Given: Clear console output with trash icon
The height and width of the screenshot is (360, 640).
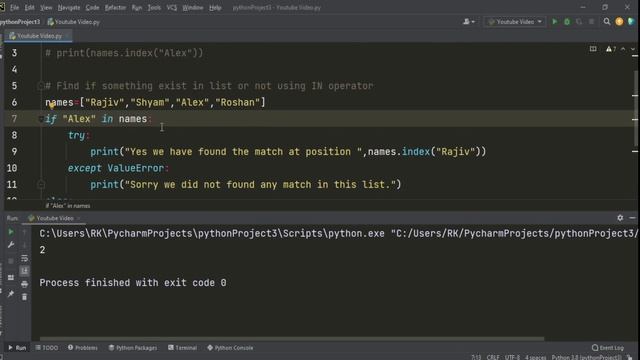Looking at the screenshot, I should (x=24, y=297).
